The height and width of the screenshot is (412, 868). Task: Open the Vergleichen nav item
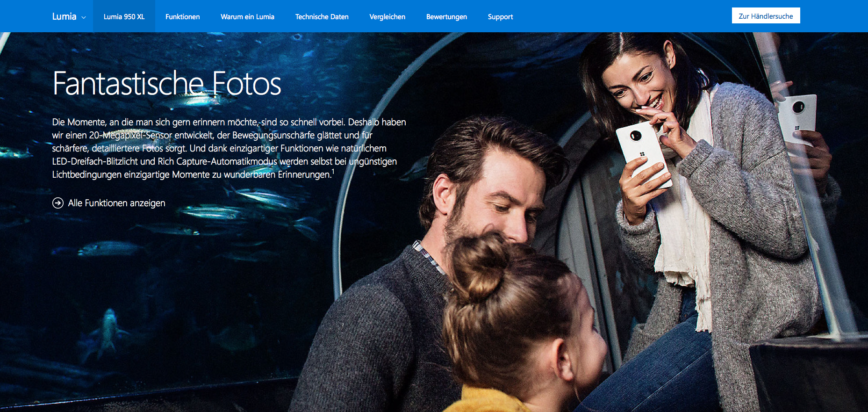click(x=387, y=16)
